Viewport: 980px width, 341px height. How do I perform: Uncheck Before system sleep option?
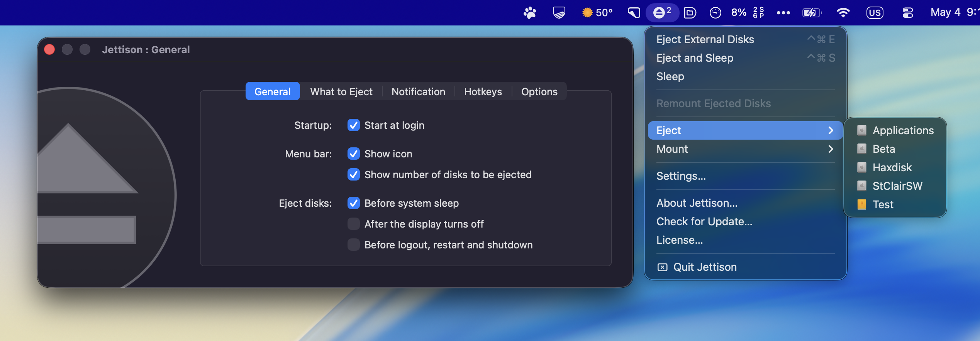click(x=353, y=203)
